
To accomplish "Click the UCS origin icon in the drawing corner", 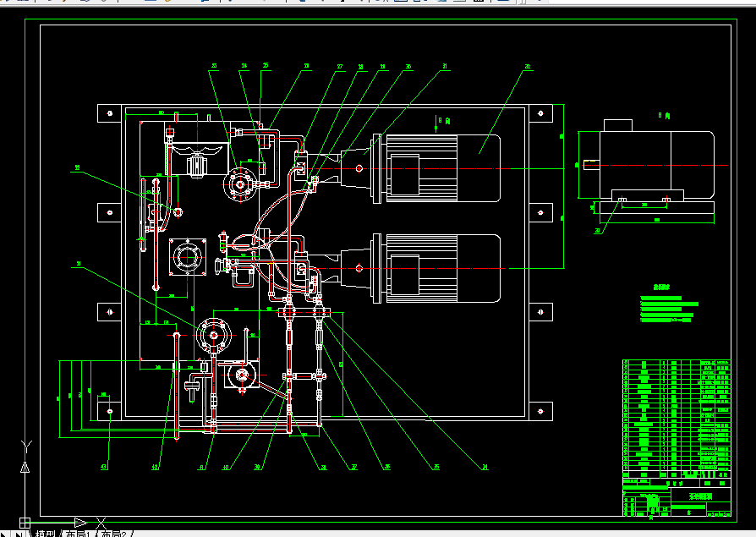I will click(25, 522).
